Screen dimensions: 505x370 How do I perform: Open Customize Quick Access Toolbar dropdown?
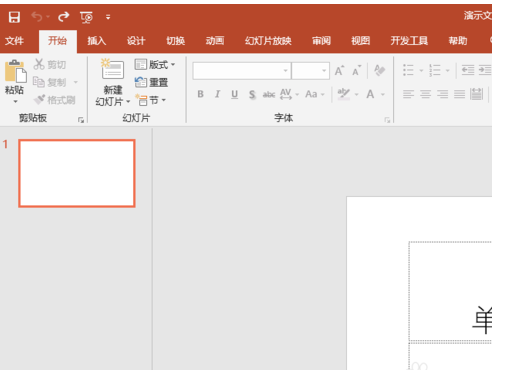pyautogui.click(x=108, y=17)
